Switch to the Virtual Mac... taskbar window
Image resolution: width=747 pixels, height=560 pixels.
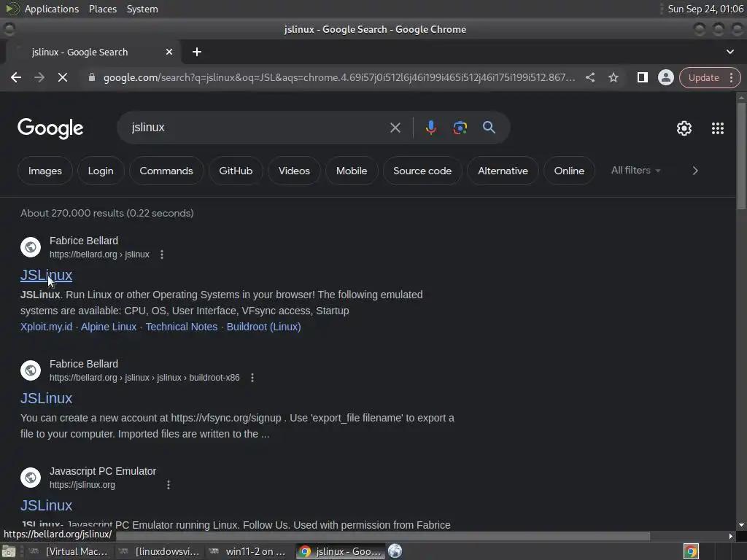(68, 551)
